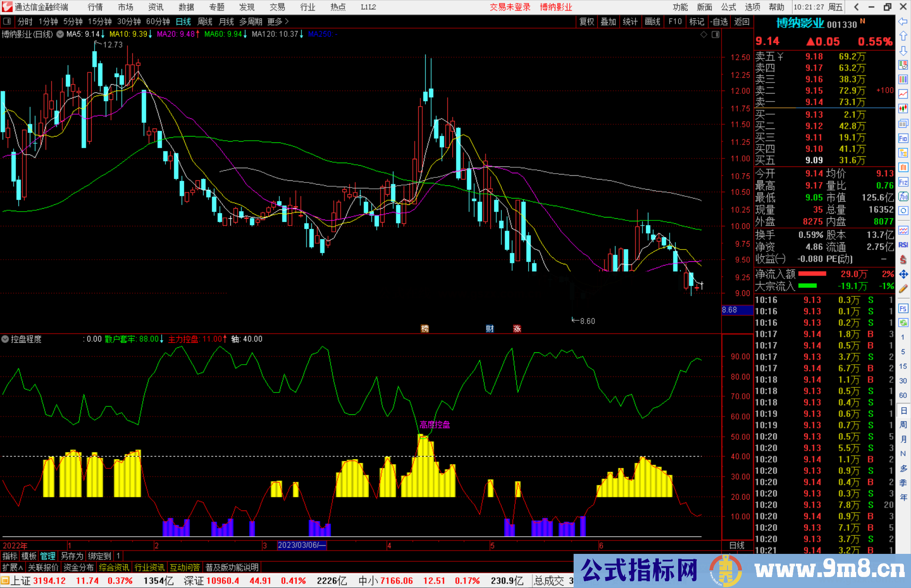The height and width of the screenshot is (588, 911).
Task: Click the candlestick chart sidebar icon
Action: (x=903, y=108)
